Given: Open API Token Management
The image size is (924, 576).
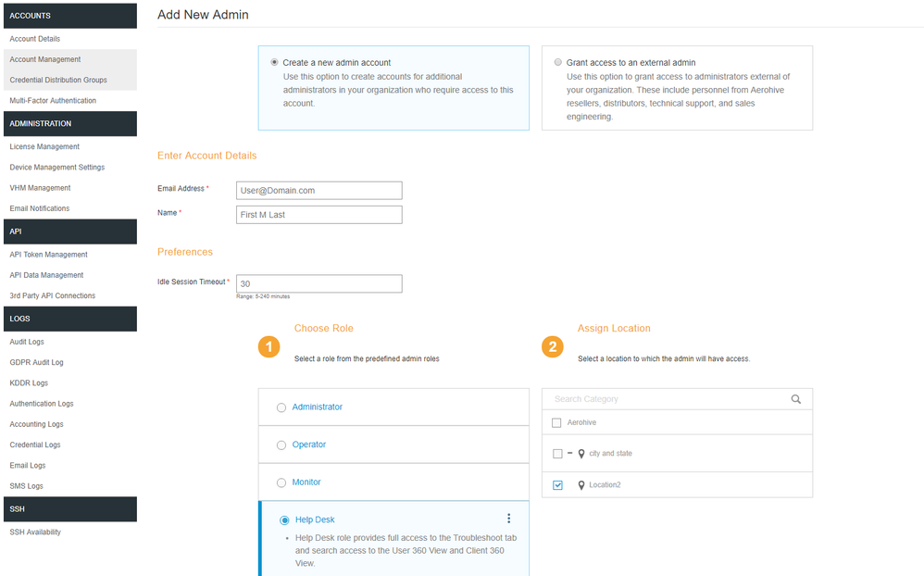Looking at the screenshot, I should pyautogui.click(x=48, y=255).
